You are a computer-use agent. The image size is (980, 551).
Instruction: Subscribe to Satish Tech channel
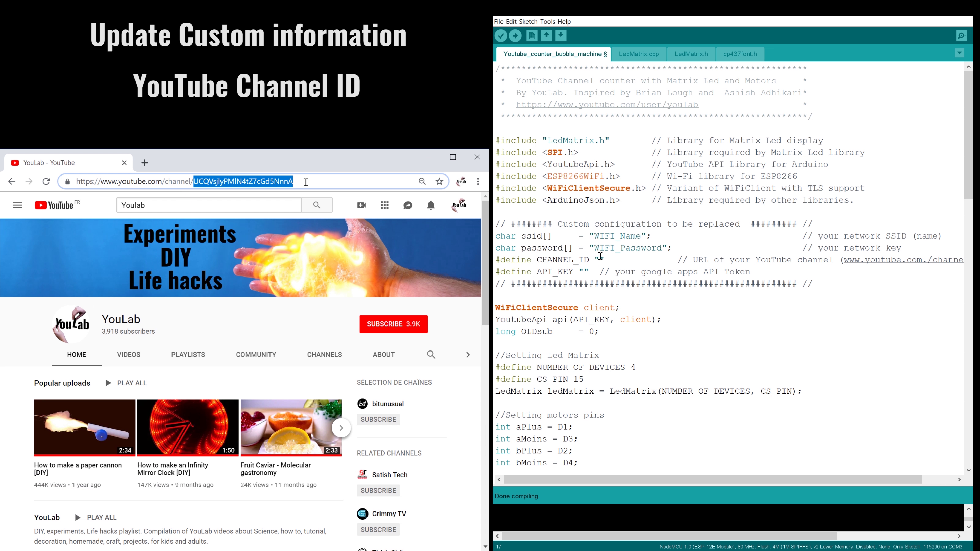point(378,491)
